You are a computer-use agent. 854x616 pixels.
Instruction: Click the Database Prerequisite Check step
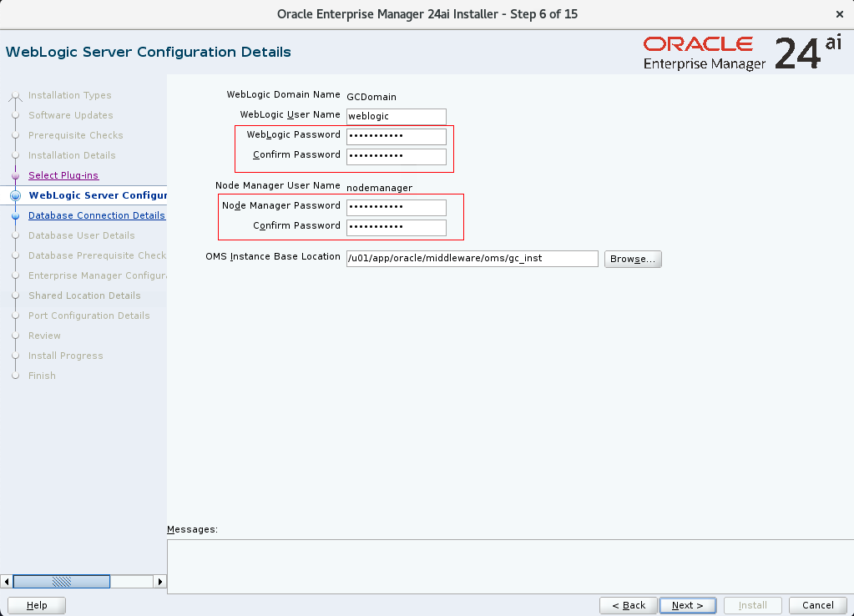pos(97,256)
